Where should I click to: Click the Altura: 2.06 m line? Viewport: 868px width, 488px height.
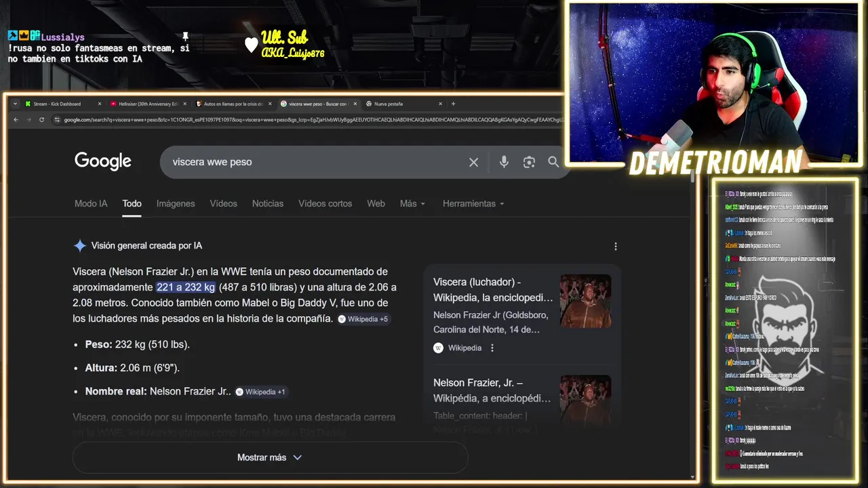tap(132, 368)
